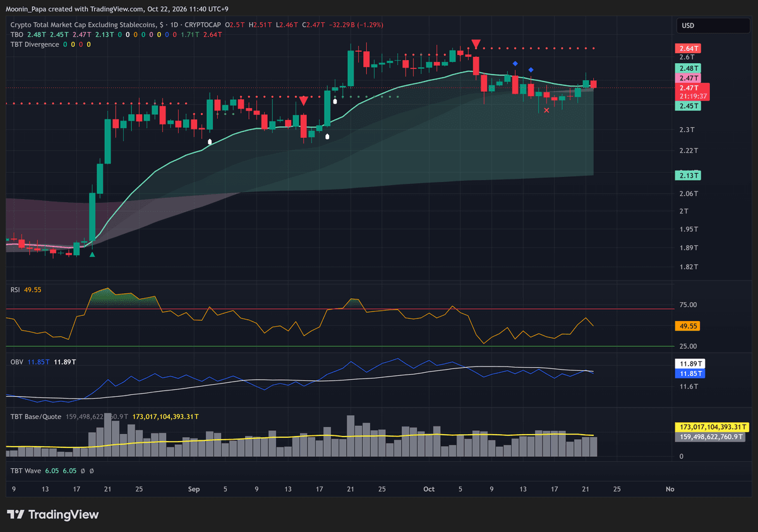Screen dimensions: 758x532
Task: Select the OBV indicator legend
Action: pos(17,362)
